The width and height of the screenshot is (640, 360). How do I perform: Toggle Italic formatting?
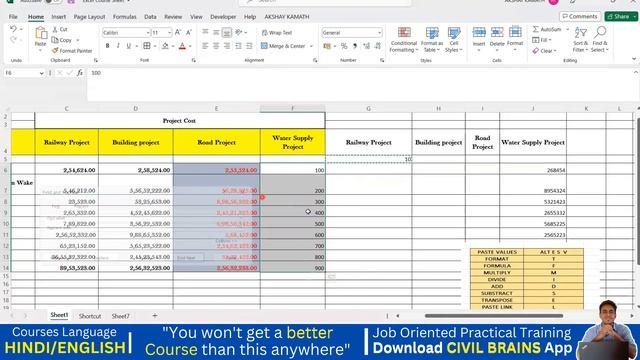[118, 46]
